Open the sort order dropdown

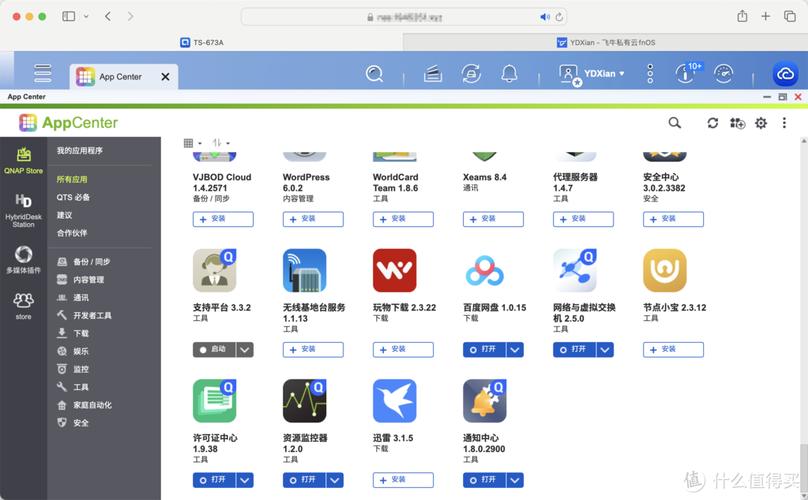221,144
